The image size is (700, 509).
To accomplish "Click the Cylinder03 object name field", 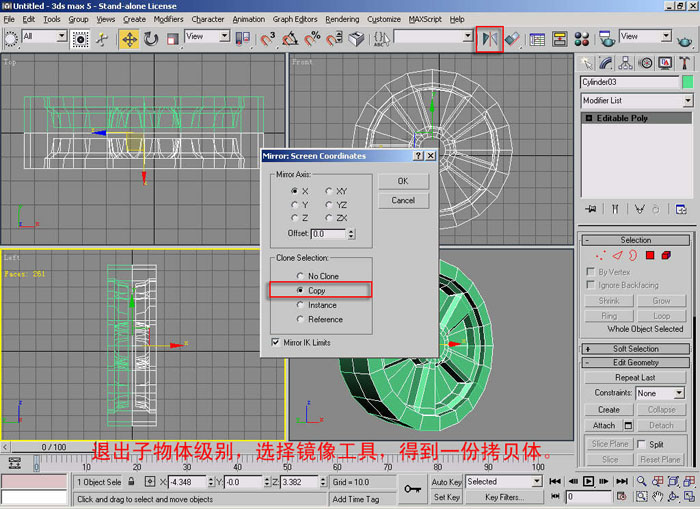I will point(629,82).
